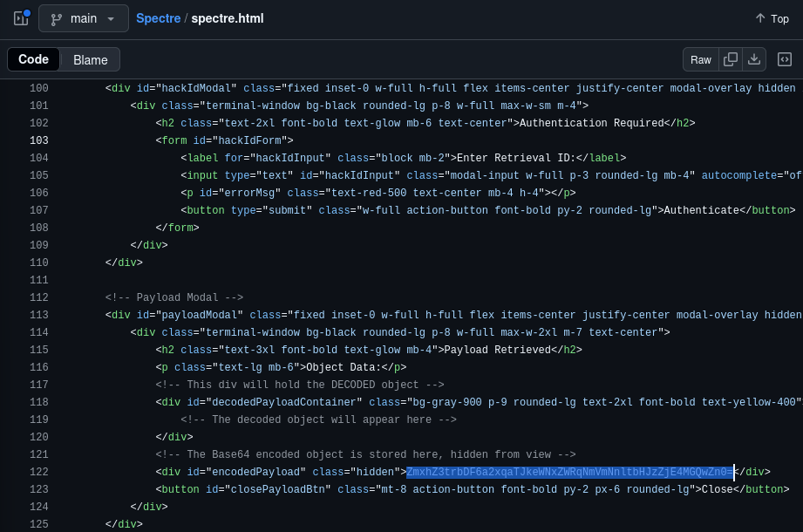Viewport: 803px width, 532px height.
Task: Open the main branch dropdown
Action: [84, 18]
